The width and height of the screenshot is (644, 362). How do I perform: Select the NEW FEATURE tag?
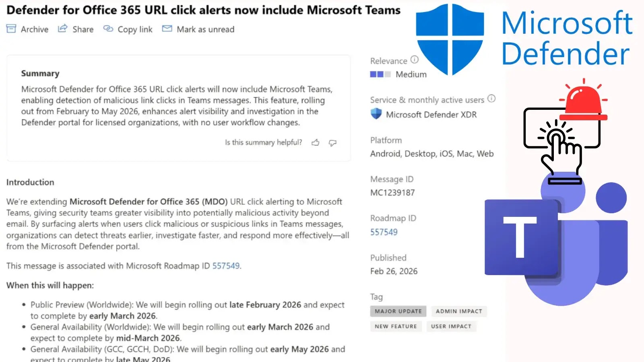tap(396, 326)
